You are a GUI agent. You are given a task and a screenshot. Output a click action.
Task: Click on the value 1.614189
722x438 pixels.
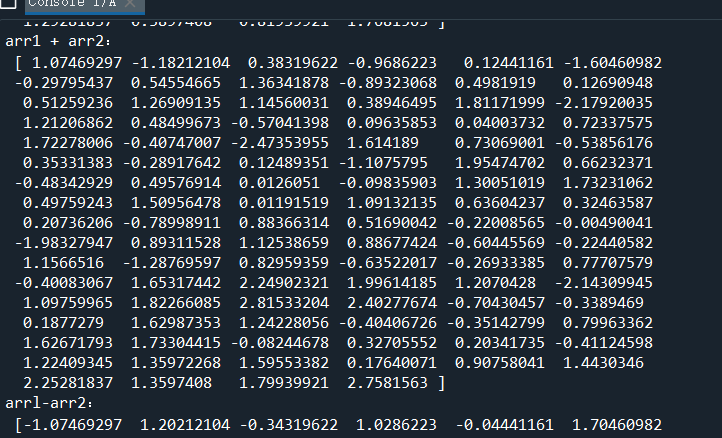click(x=383, y=143)
